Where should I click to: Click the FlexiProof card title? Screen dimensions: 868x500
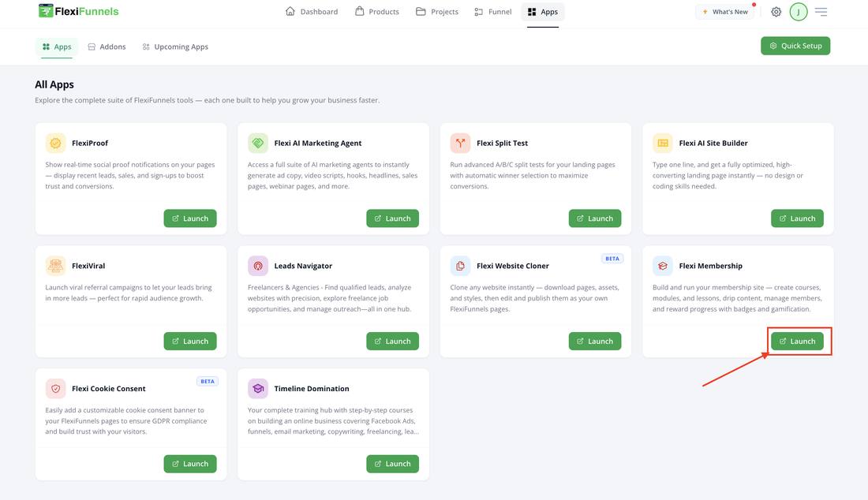(x=90, y=144)
